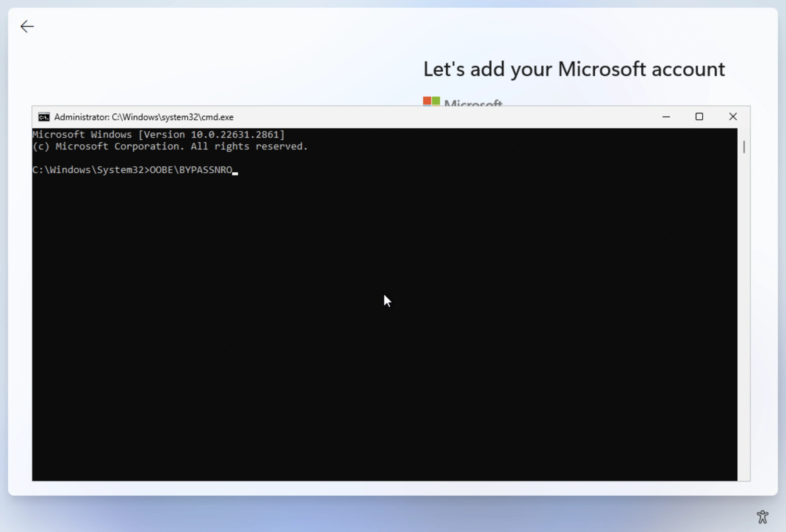This screenshot has width=786, height=532.
Task: Click the console scrollbar on the right edge
Action: click(744, 147)
